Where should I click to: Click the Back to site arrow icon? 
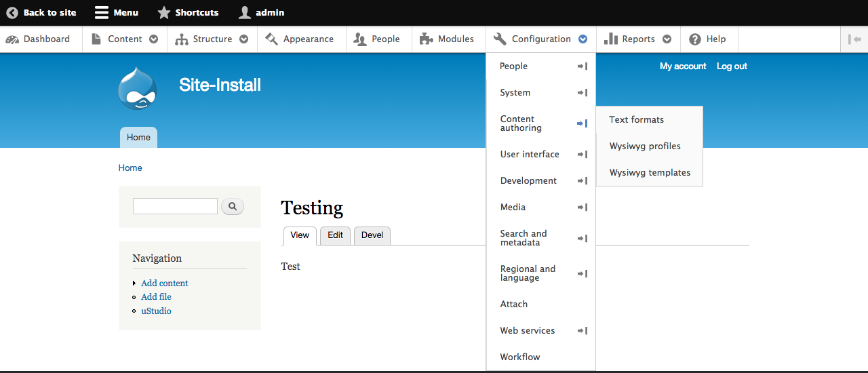click(12, 12)
